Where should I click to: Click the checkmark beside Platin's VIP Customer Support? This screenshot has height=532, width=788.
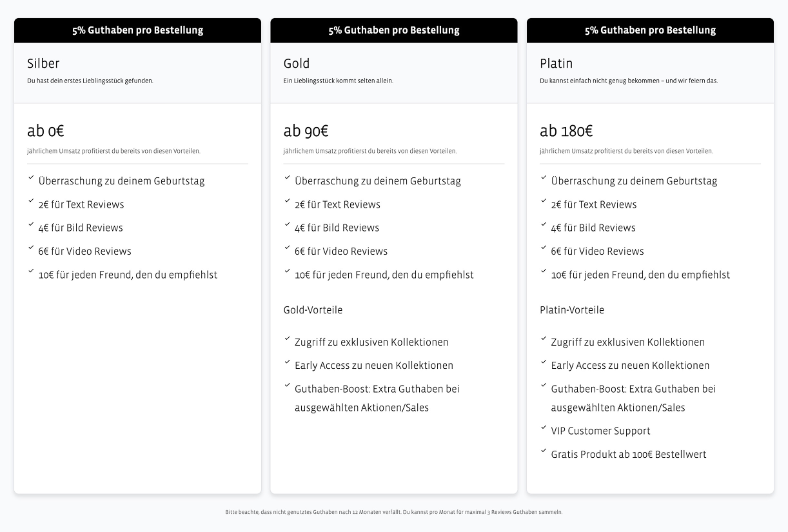pyautogui.click(x=543, y=427)
